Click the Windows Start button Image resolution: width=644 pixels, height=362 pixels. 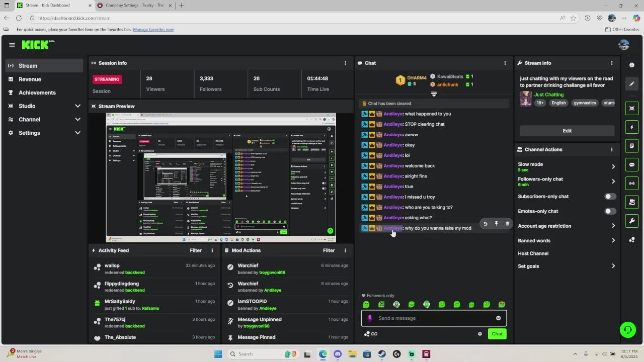click(218, 354)
